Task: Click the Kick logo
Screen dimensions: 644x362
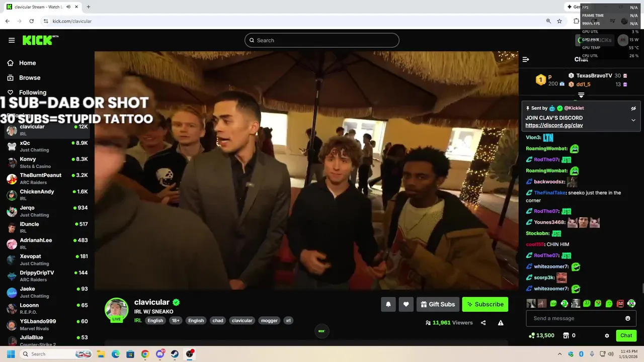Action: [x=40, y=40]
